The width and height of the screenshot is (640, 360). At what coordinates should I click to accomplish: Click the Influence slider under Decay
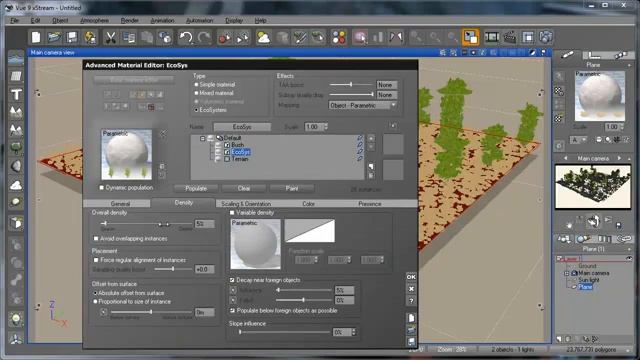(x=304, y=290)
